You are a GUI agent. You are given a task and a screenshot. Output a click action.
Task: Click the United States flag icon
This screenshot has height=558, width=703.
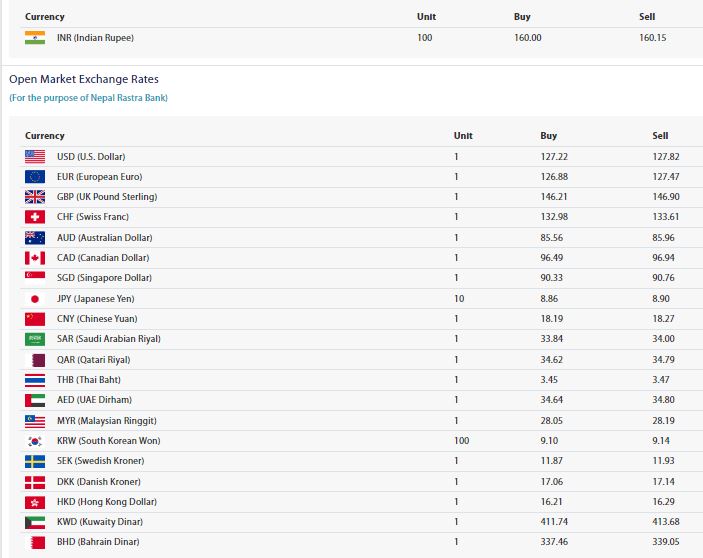click(x=35, y=156)
